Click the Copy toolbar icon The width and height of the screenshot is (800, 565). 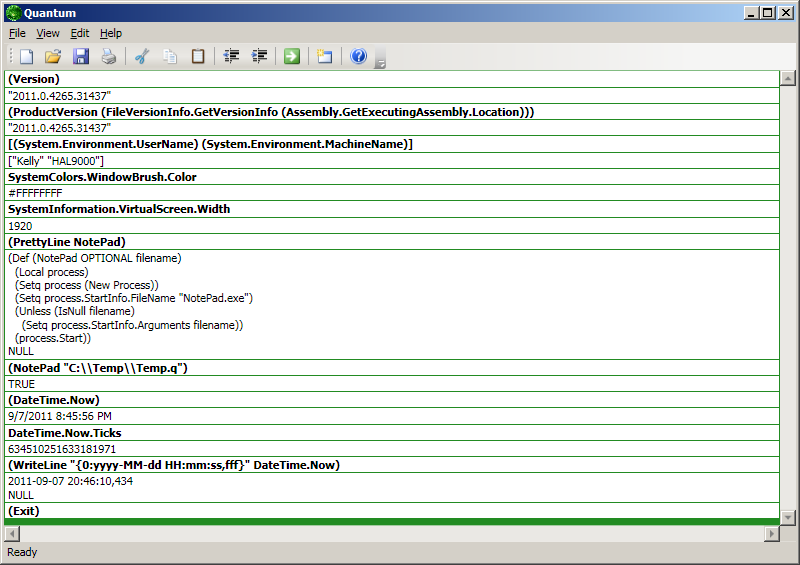click(x=170, y=56)
